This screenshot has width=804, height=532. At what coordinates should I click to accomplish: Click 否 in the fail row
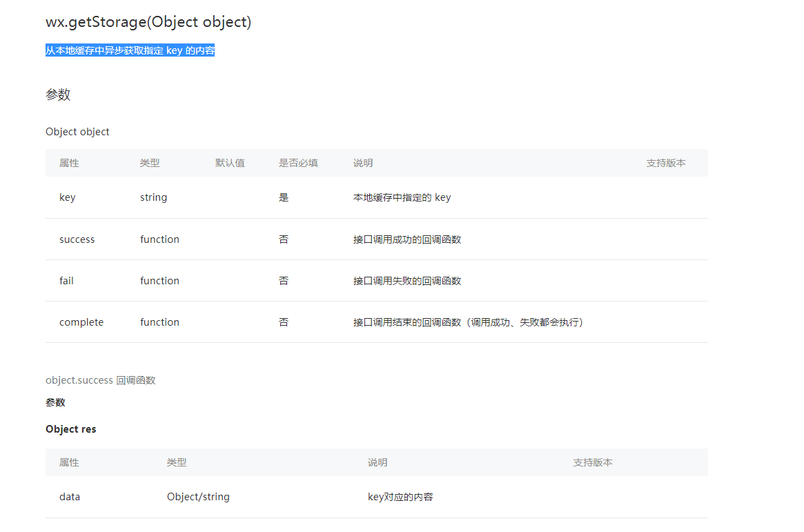284,281
